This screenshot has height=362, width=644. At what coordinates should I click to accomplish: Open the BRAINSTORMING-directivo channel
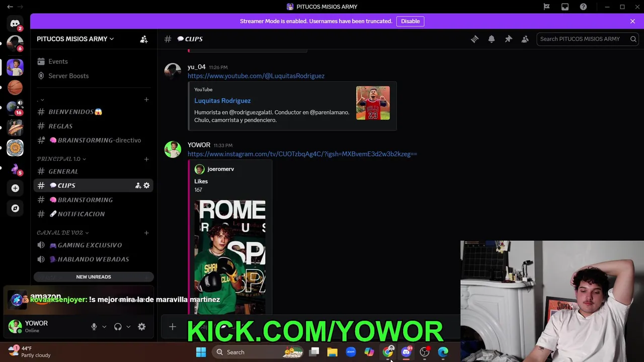coord(94,140)
